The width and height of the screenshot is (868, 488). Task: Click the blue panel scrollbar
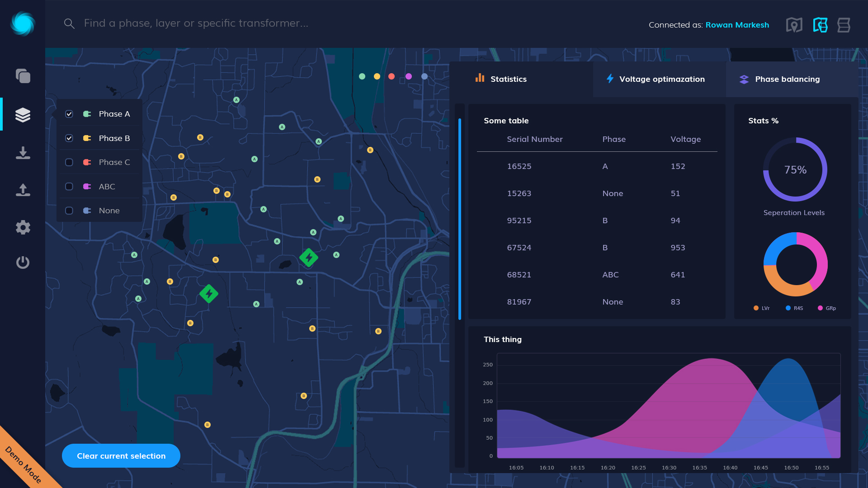460,219
